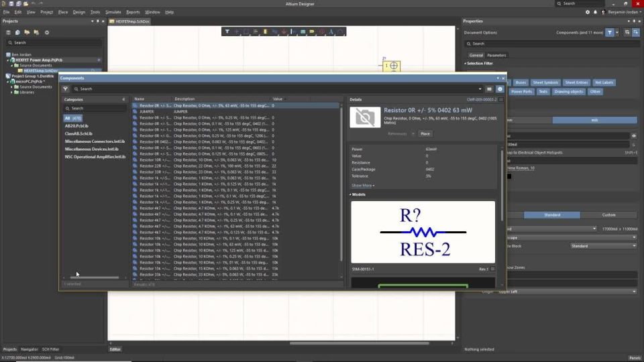
Task: Open the References dropdown in Details
Action: point(401,134)
